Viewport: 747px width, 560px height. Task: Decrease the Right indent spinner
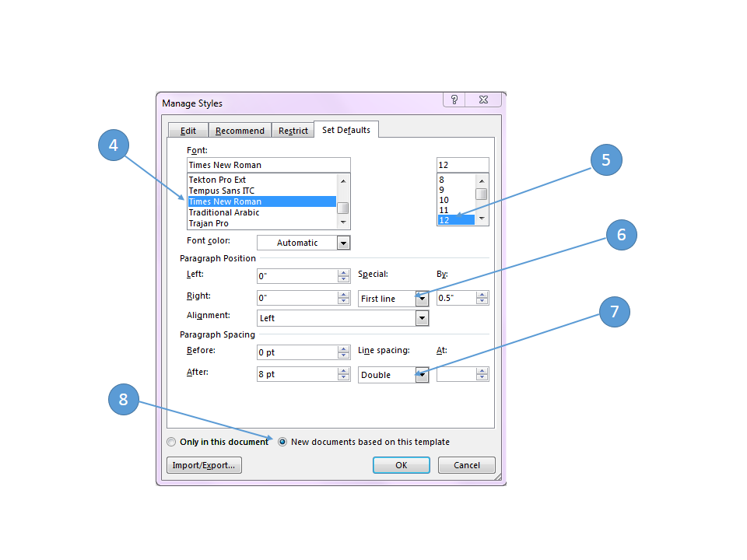pos(343,302)
